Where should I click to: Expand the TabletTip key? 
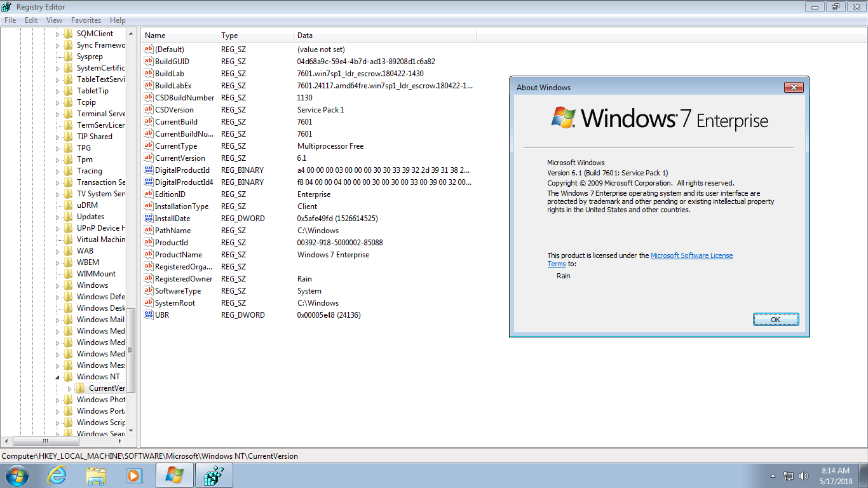click(57, 91)
